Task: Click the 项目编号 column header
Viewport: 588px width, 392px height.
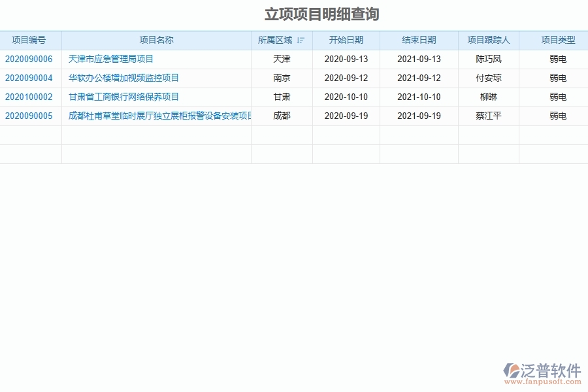Action: coord(30,40)
